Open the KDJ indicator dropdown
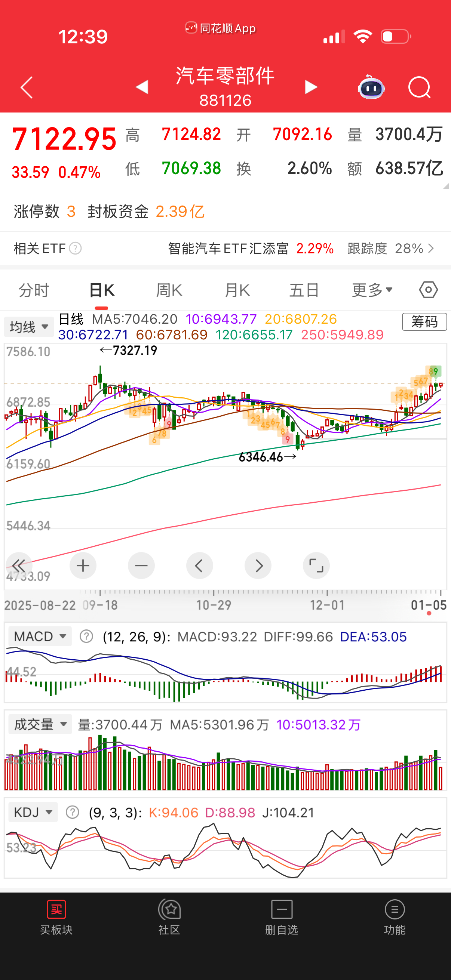Image resolution: width=451 pixels, height=980 pixels. (33, 812)
